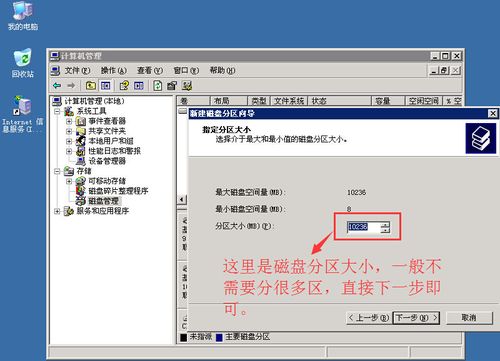Select 磁盘管理 in the tree

pos(103,201)
